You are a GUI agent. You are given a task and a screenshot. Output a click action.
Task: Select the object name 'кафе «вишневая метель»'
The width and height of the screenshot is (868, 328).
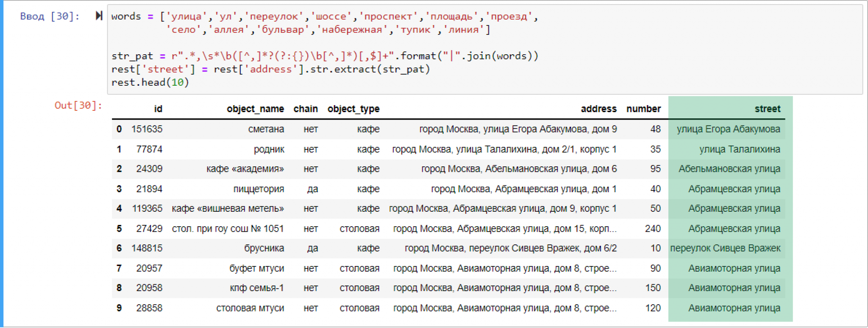(228, 208)
